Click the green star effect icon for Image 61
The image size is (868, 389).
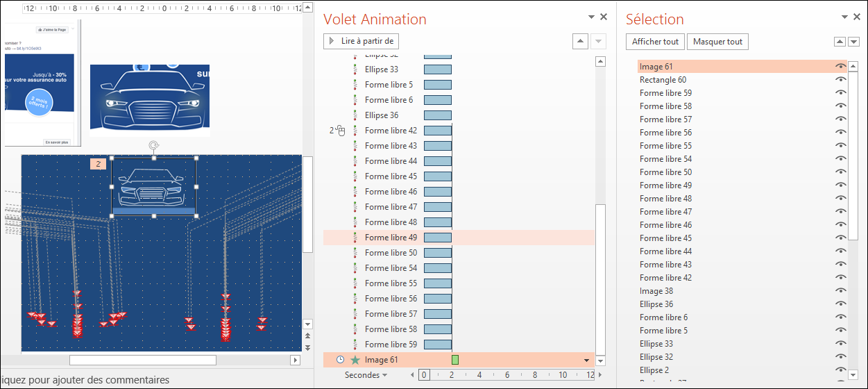pos(355,360)
